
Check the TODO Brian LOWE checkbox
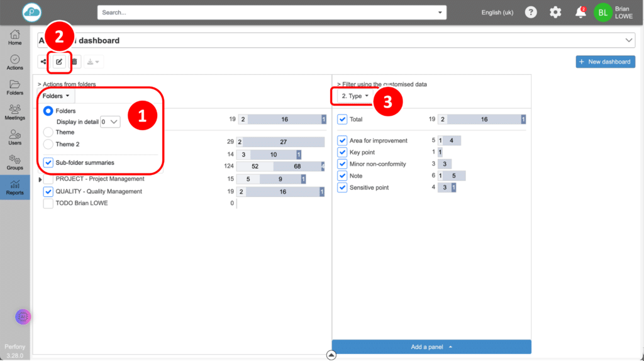pos(48,203)
